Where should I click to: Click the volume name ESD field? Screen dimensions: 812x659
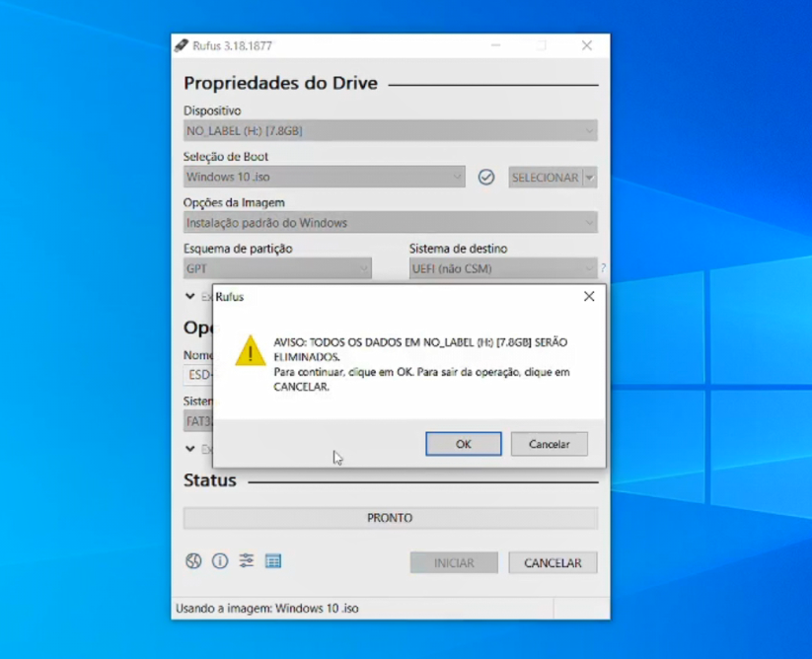pos(198,375)
